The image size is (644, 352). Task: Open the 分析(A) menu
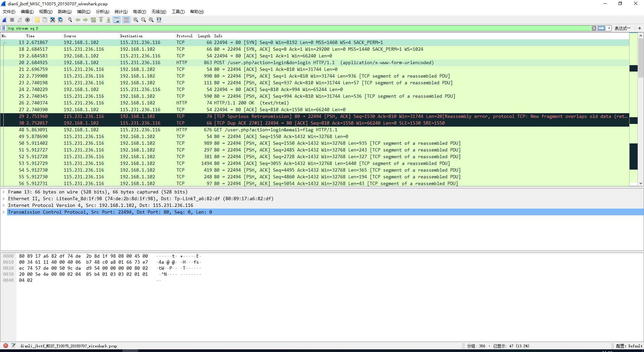pos(103,12)
